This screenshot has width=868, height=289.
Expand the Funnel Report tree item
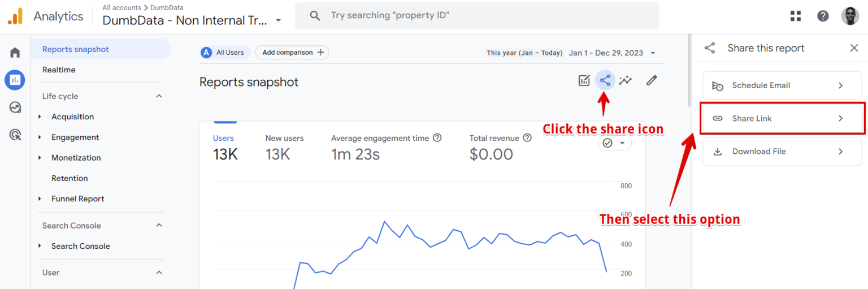(40, 199)
